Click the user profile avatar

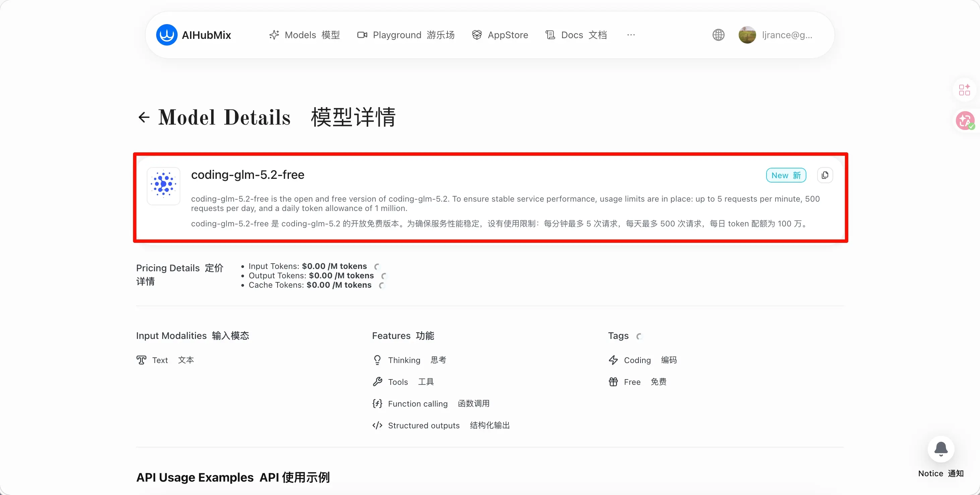747,35
